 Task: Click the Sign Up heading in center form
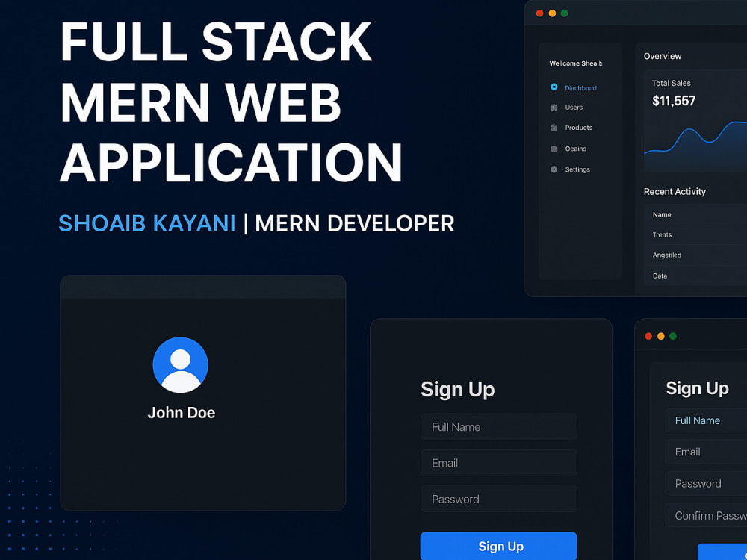[x=457, y=390]
